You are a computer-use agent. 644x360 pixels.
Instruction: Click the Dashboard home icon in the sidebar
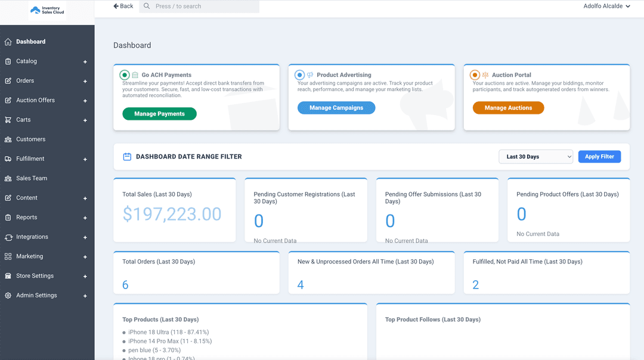(8, 42)
